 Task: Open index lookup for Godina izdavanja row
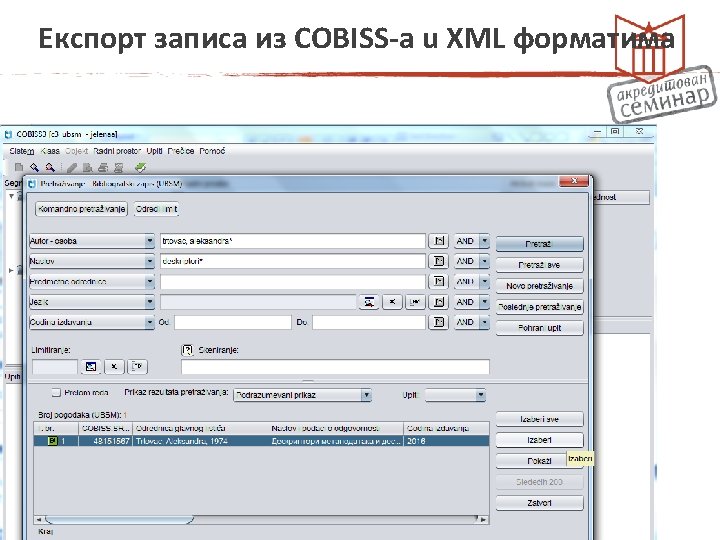pyautogui.click(x=439, y=322)
